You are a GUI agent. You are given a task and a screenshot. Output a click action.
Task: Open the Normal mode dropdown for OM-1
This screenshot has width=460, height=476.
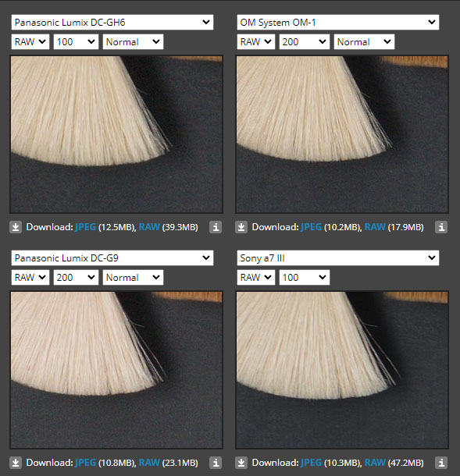point(364,41)
